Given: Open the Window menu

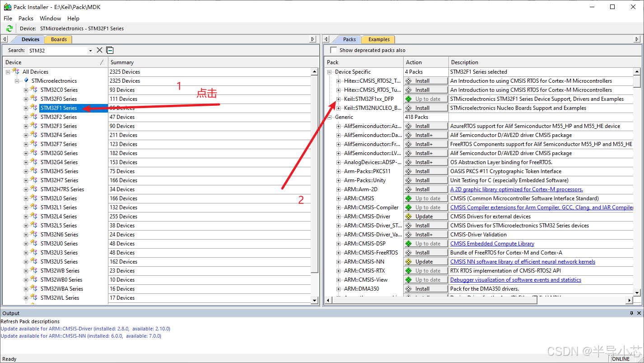Looking at the screenshot, I should click(x=50, y=18).
